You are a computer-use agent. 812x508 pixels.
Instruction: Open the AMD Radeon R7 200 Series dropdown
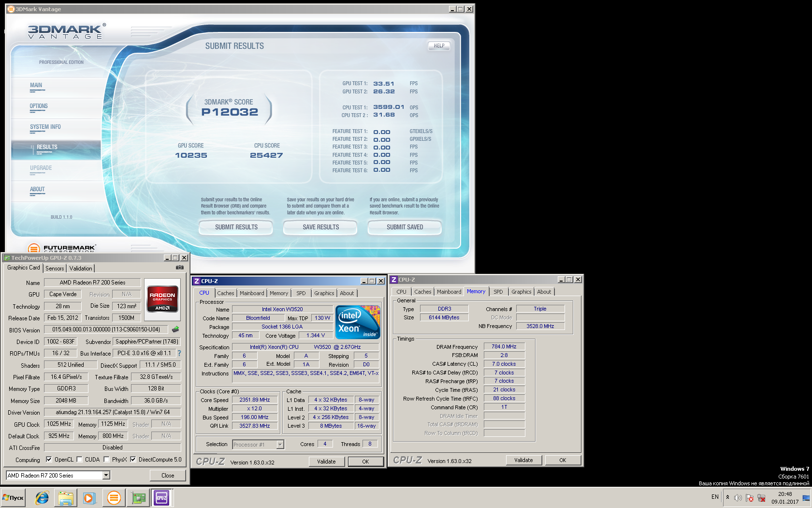[x=106, y=476]
